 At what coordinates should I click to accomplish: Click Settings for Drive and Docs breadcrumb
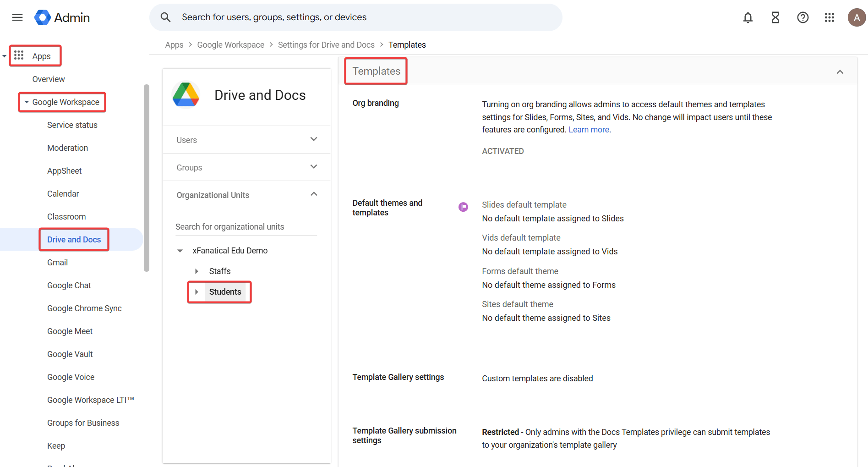pos(326,45)
